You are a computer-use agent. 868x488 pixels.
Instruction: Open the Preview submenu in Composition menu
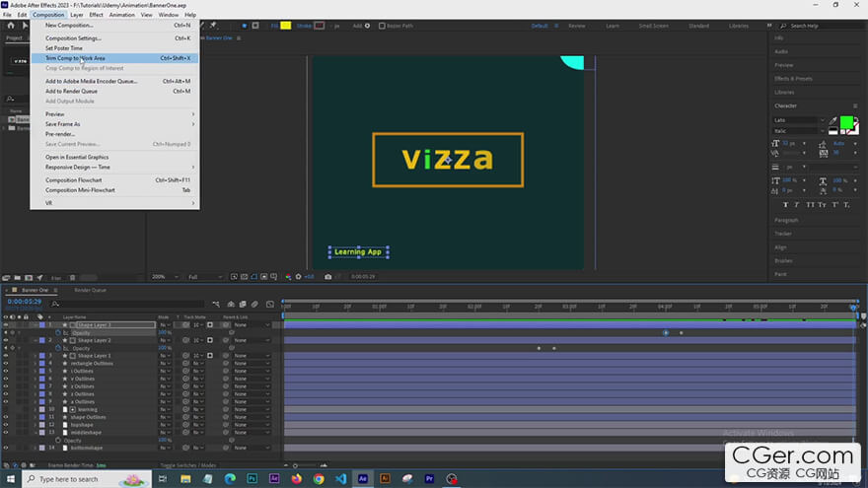(x=114, y=114)
